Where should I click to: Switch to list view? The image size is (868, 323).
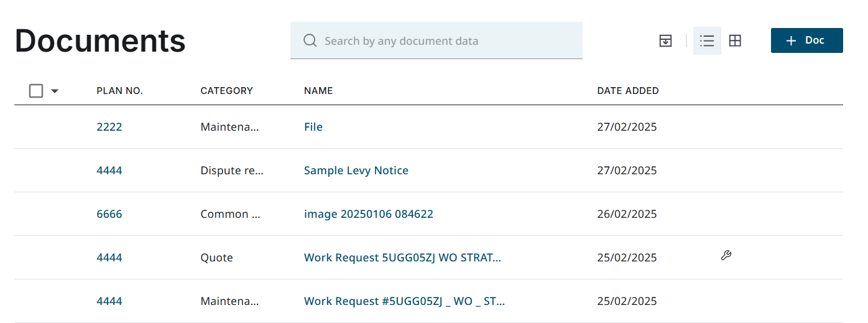(x=707, y=41)
